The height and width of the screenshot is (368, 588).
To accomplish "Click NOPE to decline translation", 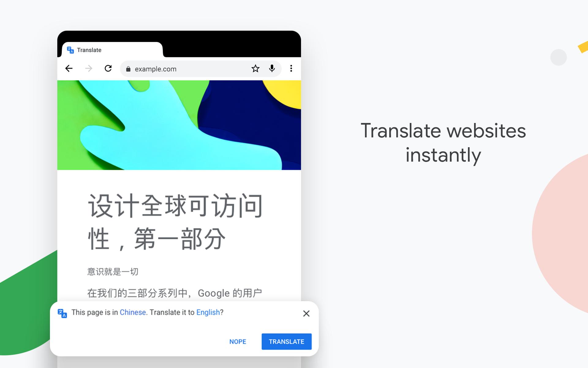I will pos(237,342).
